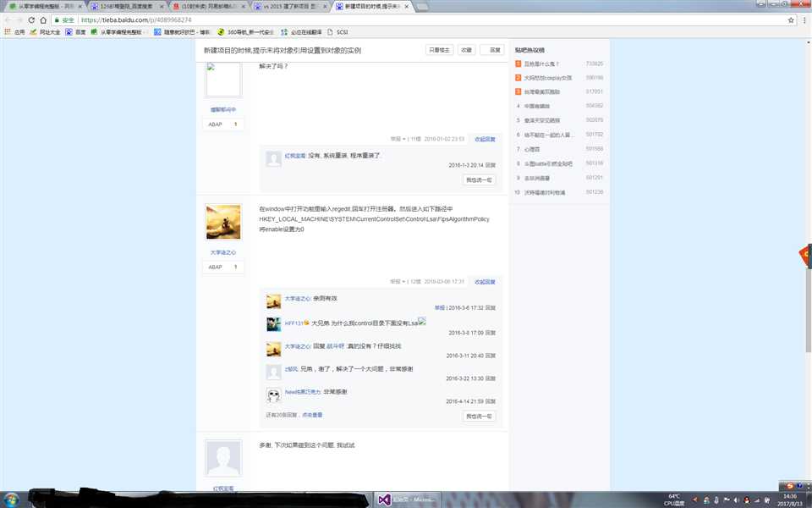Click the 收藏 button in thread header
The height and width of the screenshot is (508, 812).
467,50
